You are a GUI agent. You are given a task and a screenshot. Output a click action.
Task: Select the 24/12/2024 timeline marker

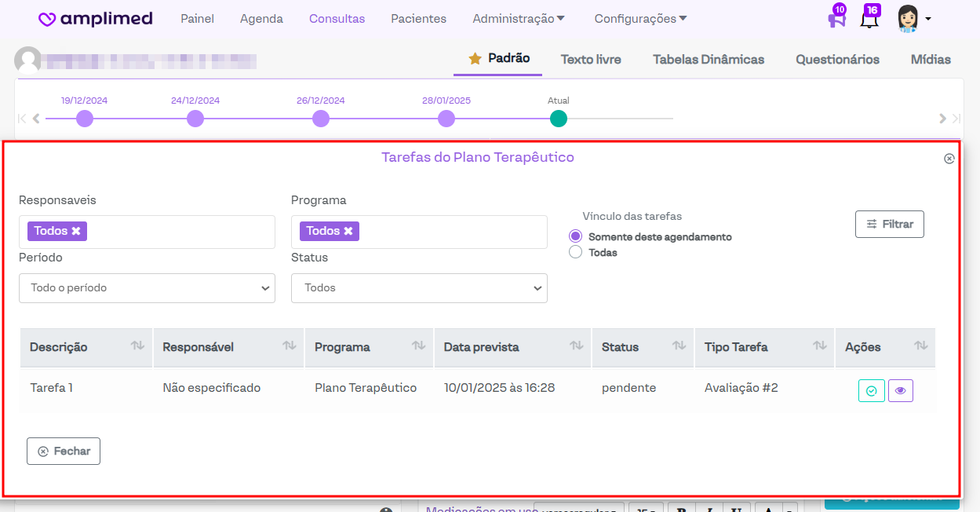pos(195,119)
